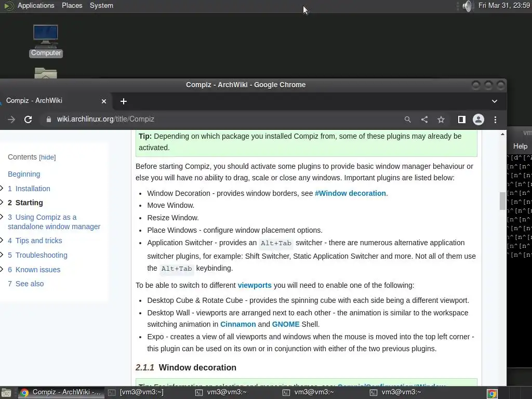The width and height of the screenshot is (532, 399).
Task: Open Chrome side panel icon
Action: 461,119
